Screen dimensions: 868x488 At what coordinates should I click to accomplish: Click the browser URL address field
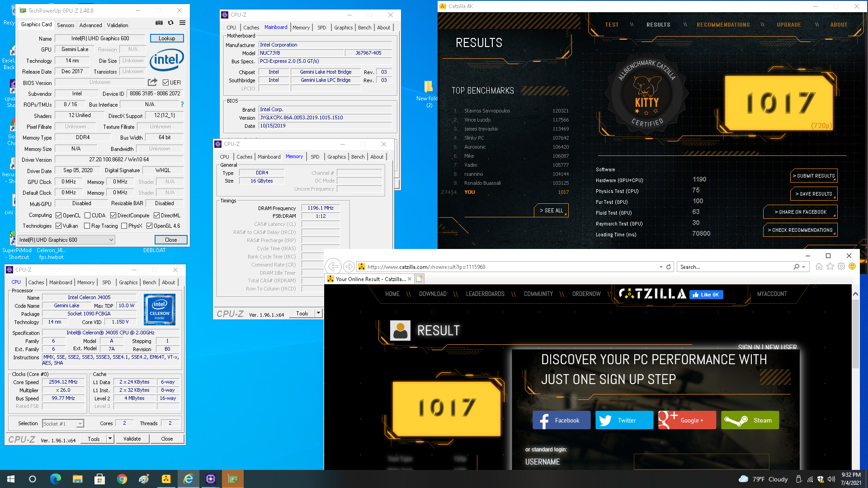(x=511, y=267)
